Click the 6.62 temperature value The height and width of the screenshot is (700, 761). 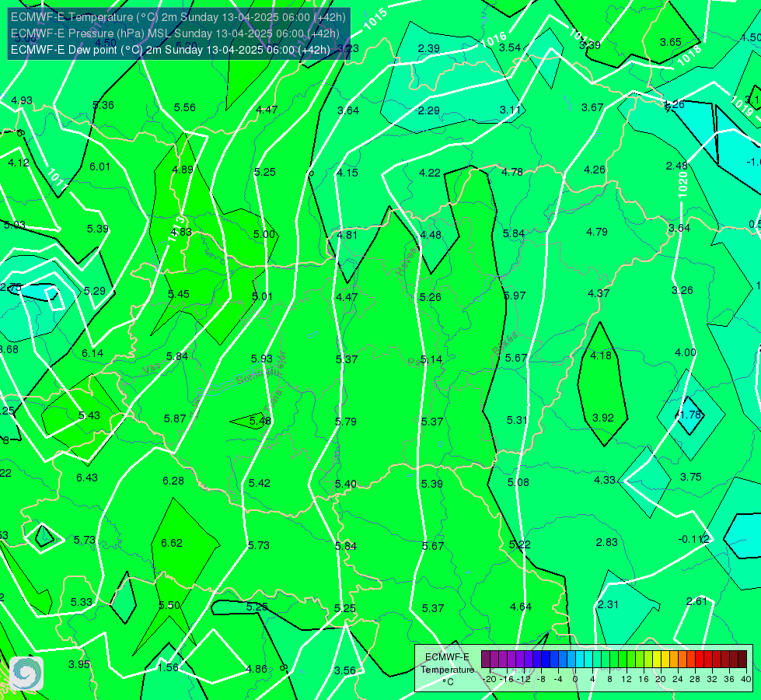click(172, 543)
